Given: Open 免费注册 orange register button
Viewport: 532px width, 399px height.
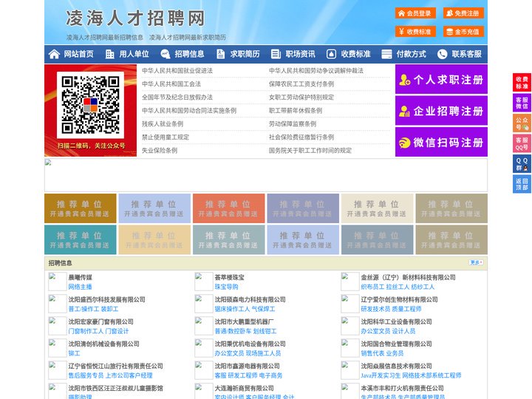Looking at the screenshot, I should 463,13.
